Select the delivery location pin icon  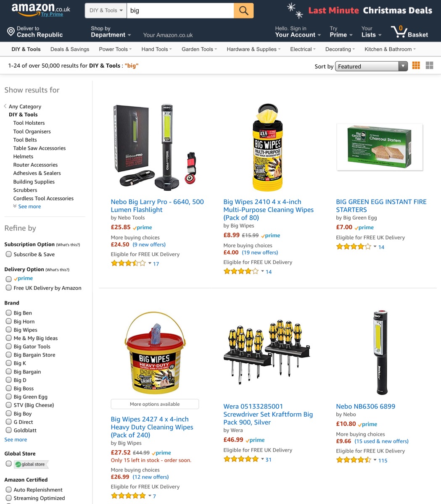pyautogui.click(x=11, y=32)
